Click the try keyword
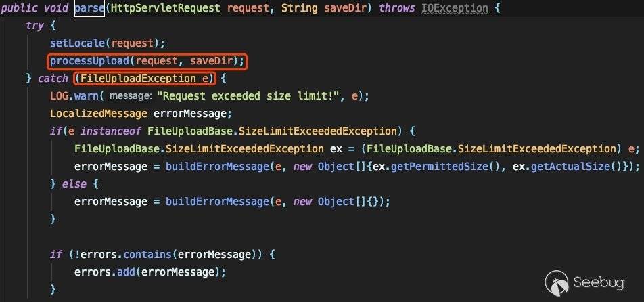This screenshot has width=644, height=302. click(x=35, y=26)
